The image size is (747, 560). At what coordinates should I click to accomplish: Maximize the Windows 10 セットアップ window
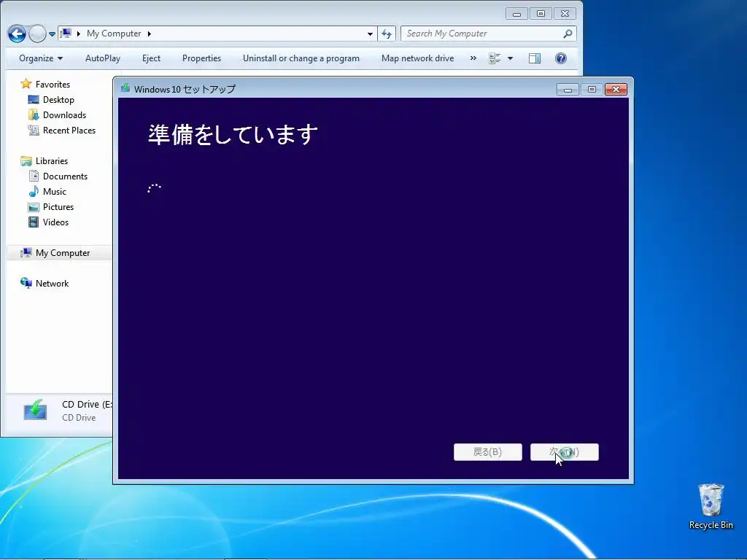pos(592,90)
